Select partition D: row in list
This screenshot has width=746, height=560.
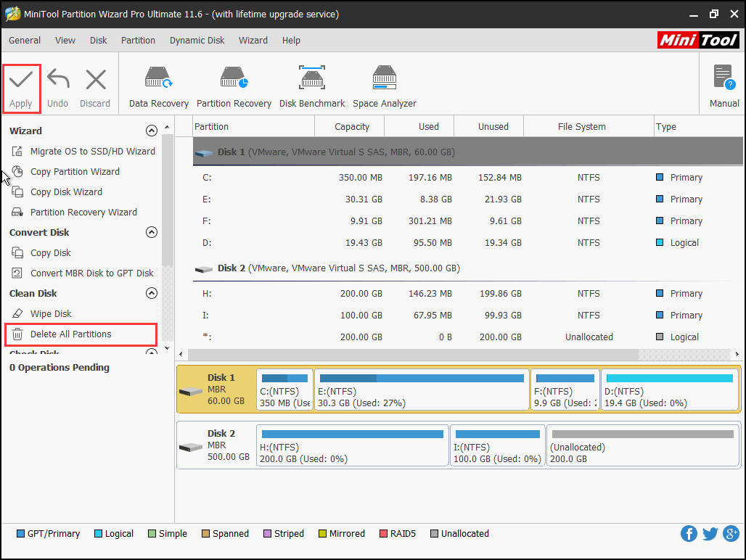pos(467,243)
